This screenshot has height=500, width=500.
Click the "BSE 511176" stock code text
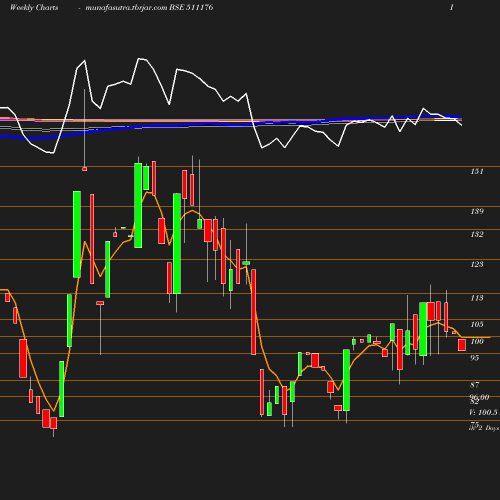point(191,7)
